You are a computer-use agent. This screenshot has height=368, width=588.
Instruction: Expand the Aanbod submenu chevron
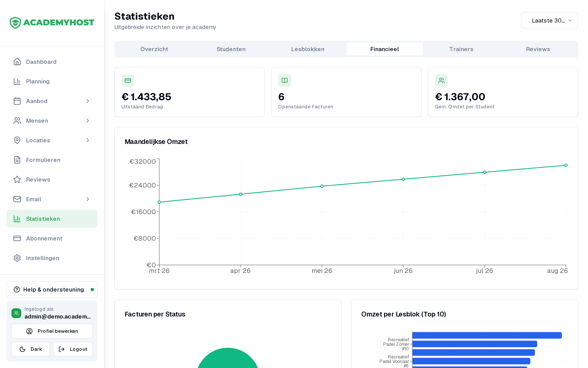88,101
